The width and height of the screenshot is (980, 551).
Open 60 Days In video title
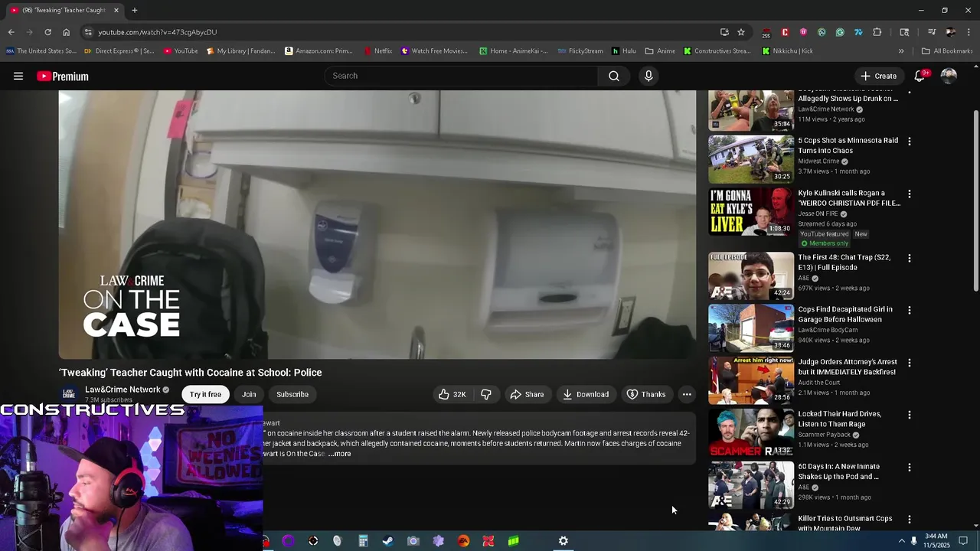click(x=838, y=471)
